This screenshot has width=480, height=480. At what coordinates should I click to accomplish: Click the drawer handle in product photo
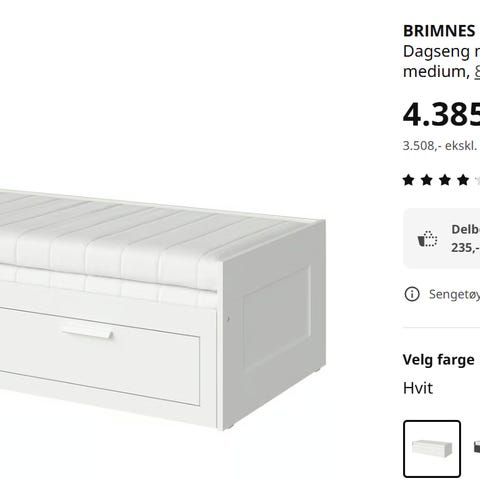click(87, 333)
